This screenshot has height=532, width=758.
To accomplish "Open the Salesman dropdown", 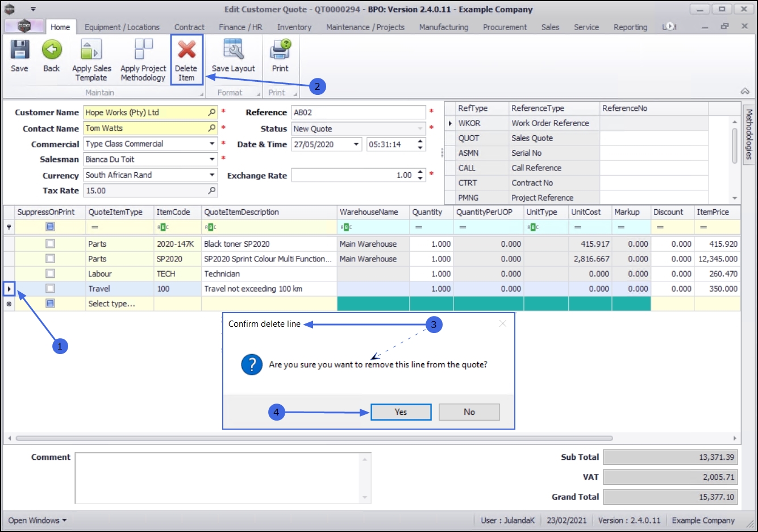I will click(x=212, y=160).
